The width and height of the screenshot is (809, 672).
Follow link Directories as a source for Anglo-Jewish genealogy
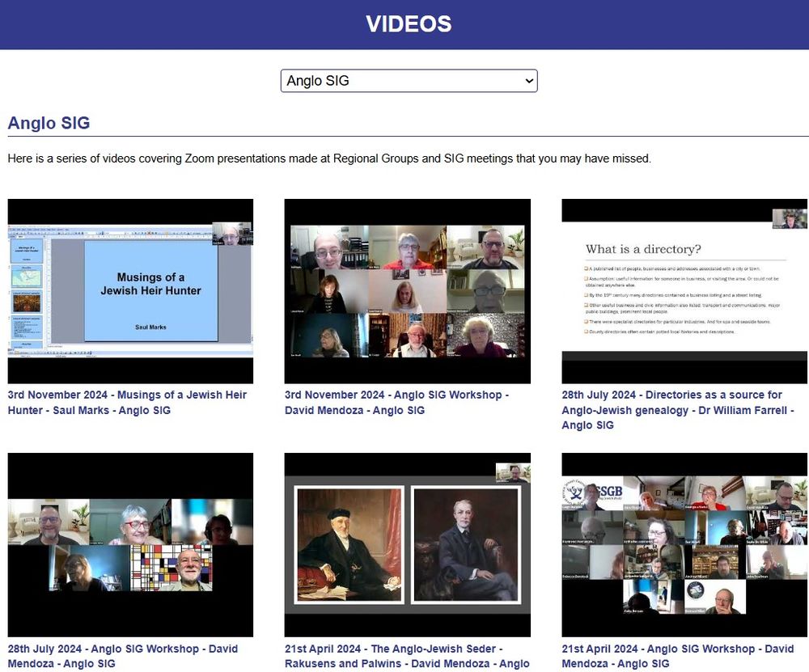677,410
